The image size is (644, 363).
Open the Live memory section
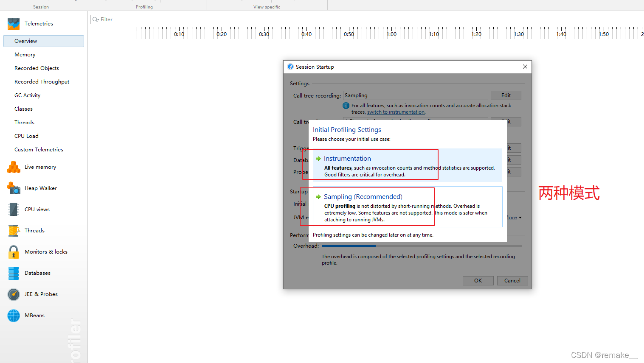point(40,167)
